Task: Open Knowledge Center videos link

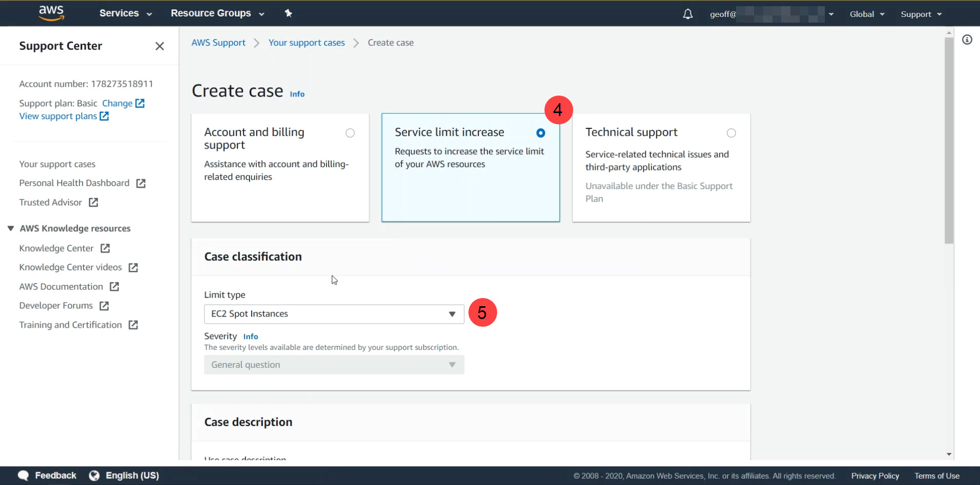Action: tap(70, 267)
